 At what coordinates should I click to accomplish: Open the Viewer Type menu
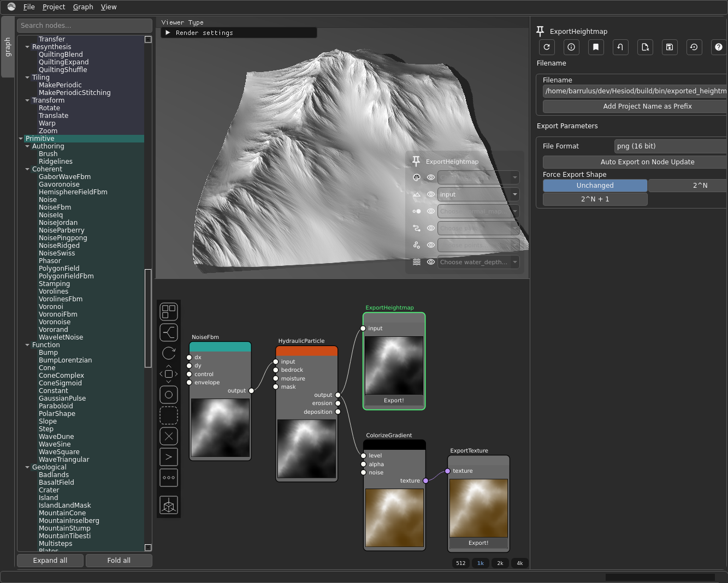182,22
